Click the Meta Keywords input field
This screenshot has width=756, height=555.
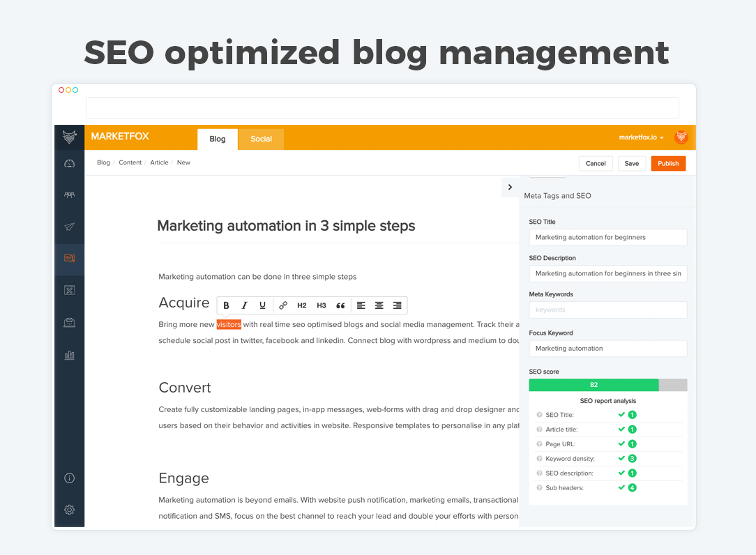(x=608, y=310)
